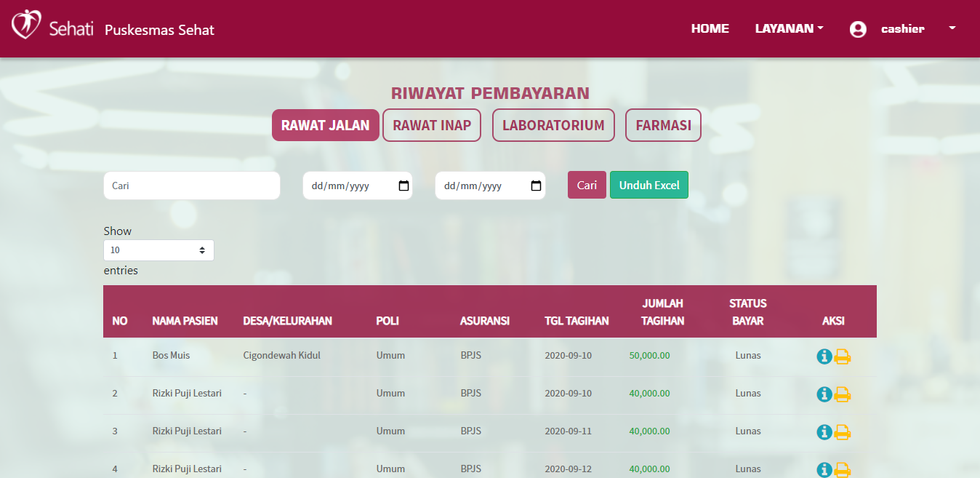This screenshot has width=980, height=478.
Task: Select the LABORATORIUM tab
Action: tap(553, 125)
